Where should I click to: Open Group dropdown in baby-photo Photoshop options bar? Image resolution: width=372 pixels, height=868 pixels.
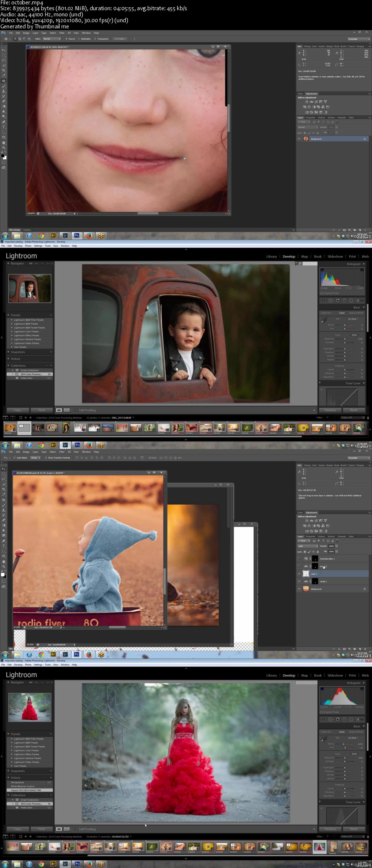click(x=35, y=457)
